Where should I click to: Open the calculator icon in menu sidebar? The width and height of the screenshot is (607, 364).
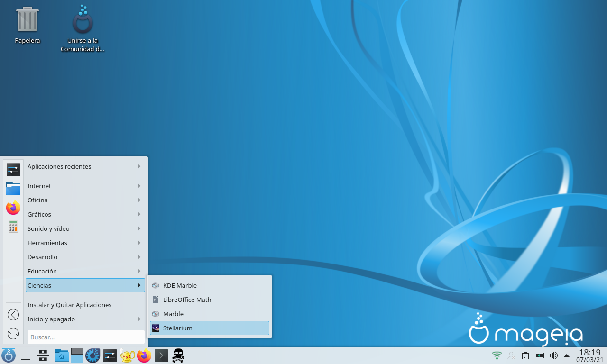[13, 227]
